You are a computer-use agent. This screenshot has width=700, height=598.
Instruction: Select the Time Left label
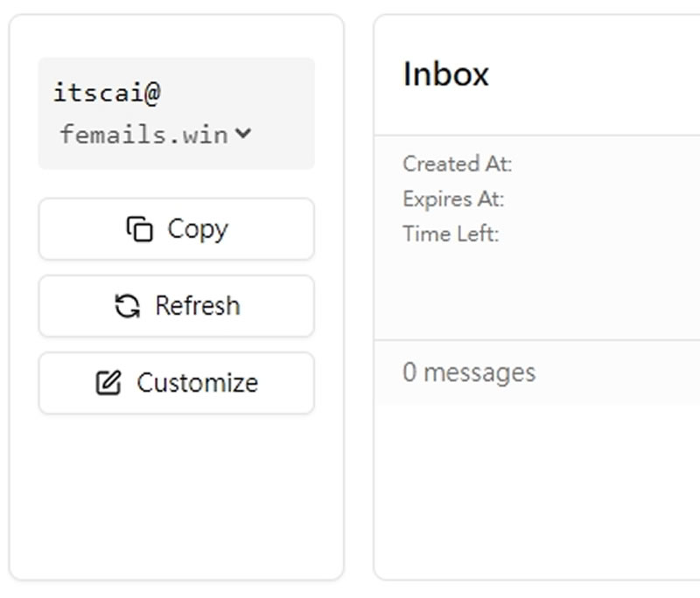pos(451,233)
